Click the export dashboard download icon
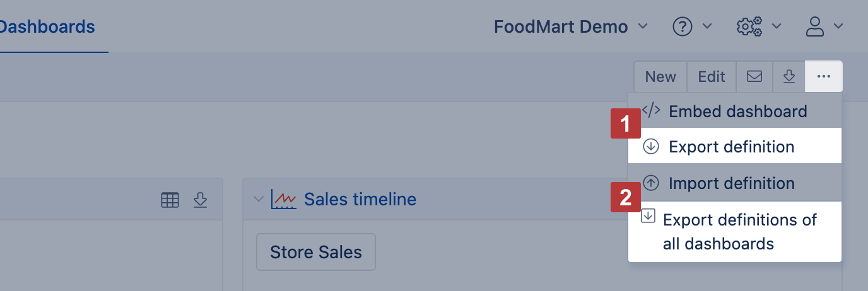This screenshot has height=291, width=868. tap(789, 76)
